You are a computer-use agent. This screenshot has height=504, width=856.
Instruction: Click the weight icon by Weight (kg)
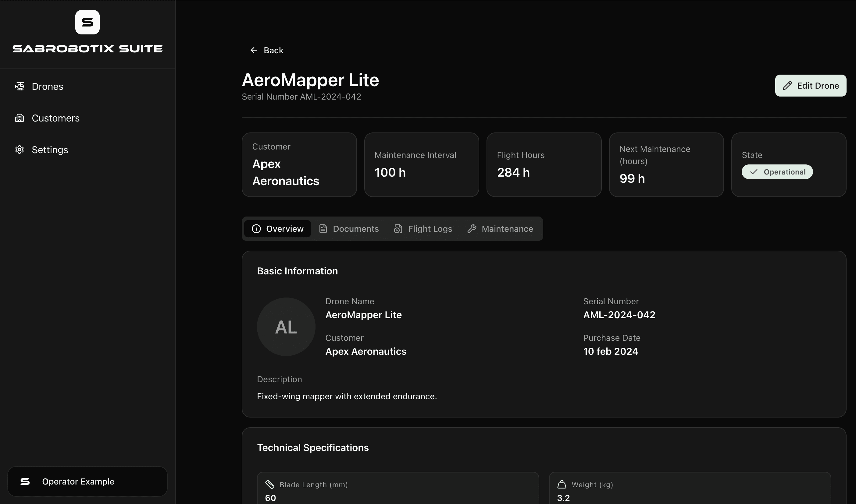point(562,484)
